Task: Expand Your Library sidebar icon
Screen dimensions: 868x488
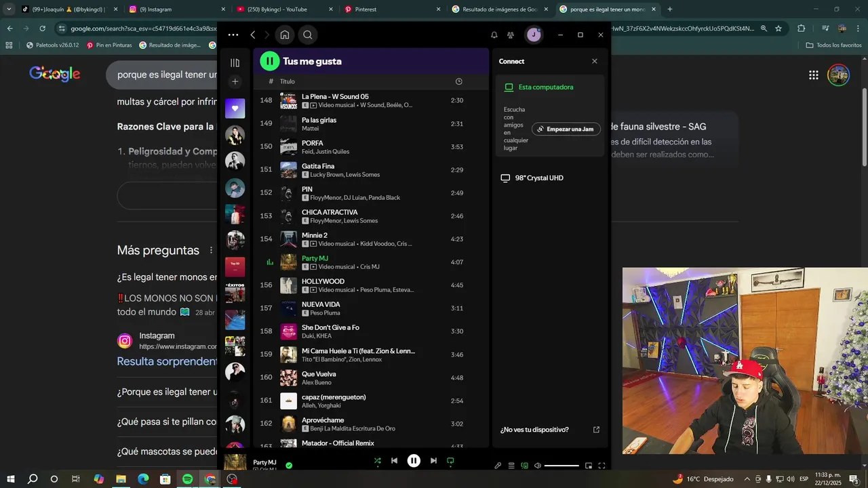Action: pos(235,62)
